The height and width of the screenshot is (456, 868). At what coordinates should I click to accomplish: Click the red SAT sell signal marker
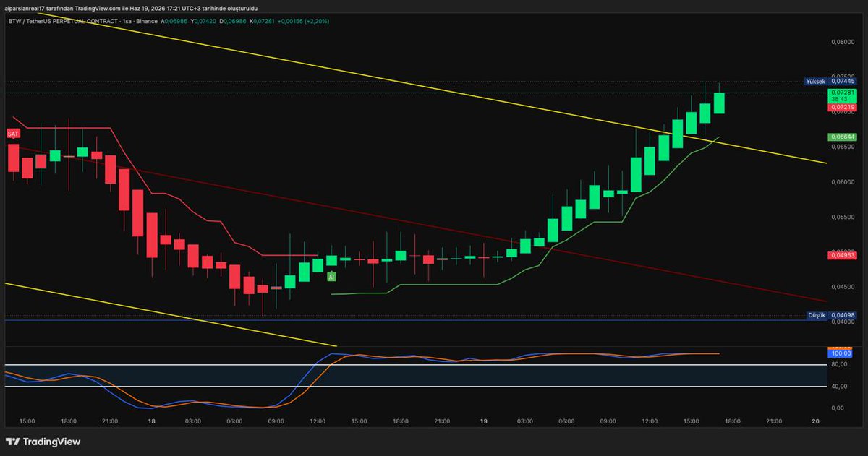(x=12, y=134)
